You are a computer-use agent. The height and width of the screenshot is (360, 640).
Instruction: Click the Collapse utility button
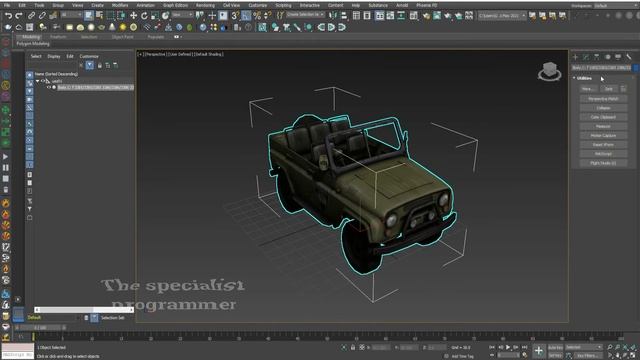point(603,108)
